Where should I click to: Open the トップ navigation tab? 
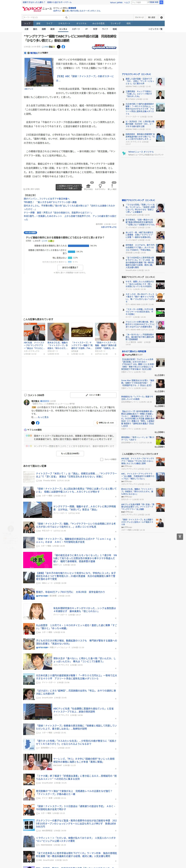tap(27, 24)
